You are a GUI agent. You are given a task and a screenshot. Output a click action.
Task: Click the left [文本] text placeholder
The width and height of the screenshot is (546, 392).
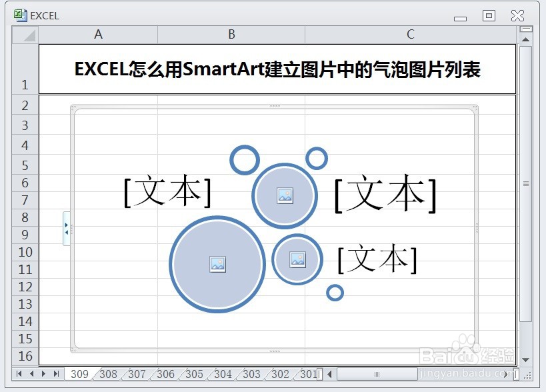coord(167,191)
